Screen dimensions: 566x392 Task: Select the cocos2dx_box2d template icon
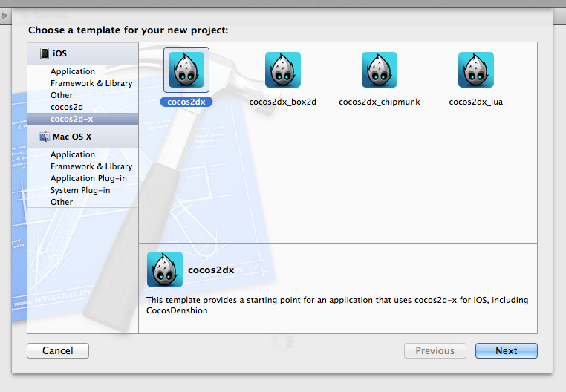point(283,70)
